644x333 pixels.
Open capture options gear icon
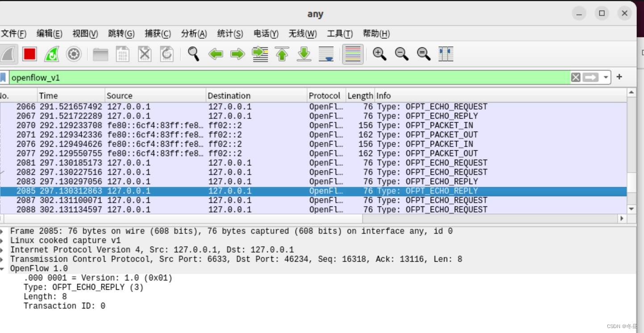(x=74, y=54)
